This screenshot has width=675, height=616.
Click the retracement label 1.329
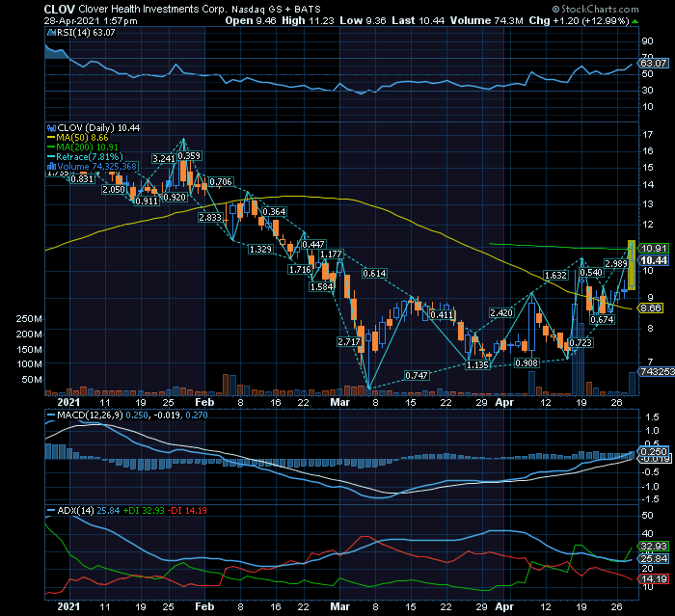(x=261, y=250)
